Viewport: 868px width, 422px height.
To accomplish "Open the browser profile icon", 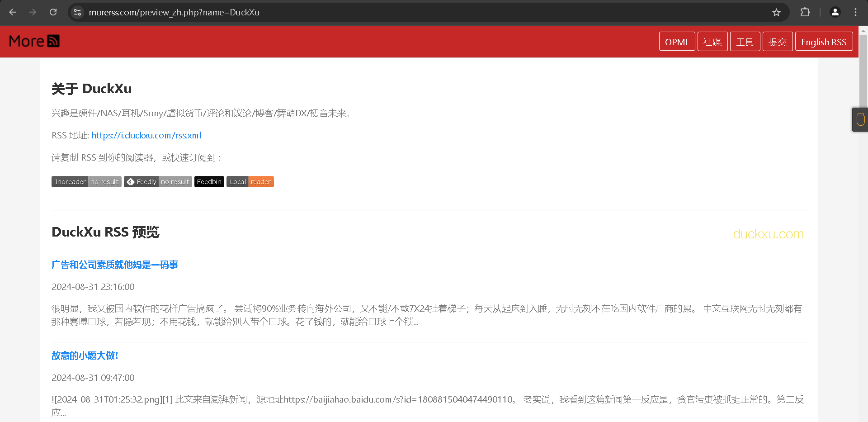I will pyautogui.click(x=835, y=12).
